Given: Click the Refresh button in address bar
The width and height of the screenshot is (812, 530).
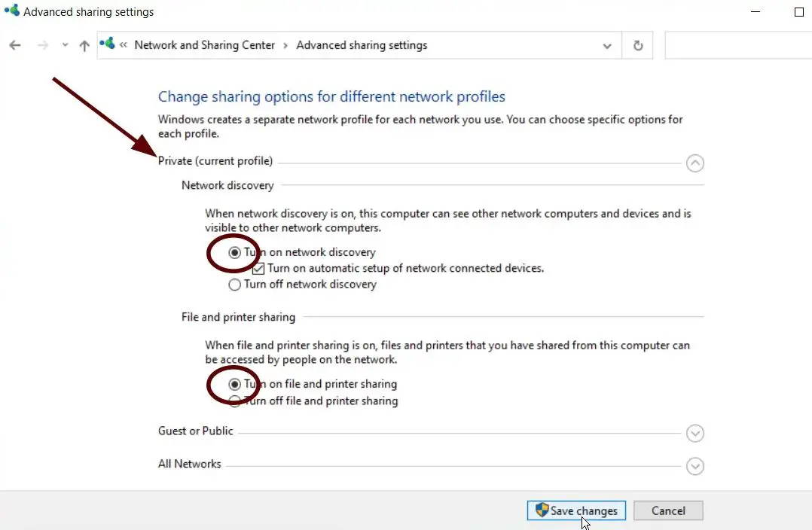Looking at the screenshot, I should click(x=638, y=46).
